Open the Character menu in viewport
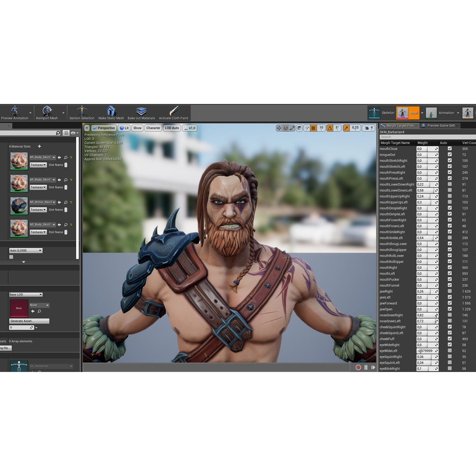Screen dimensions: 476x476 (153, 128)
